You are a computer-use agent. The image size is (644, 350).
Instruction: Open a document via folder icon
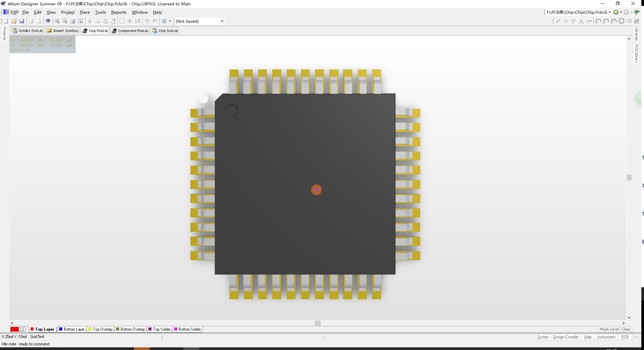coord(14,21)
